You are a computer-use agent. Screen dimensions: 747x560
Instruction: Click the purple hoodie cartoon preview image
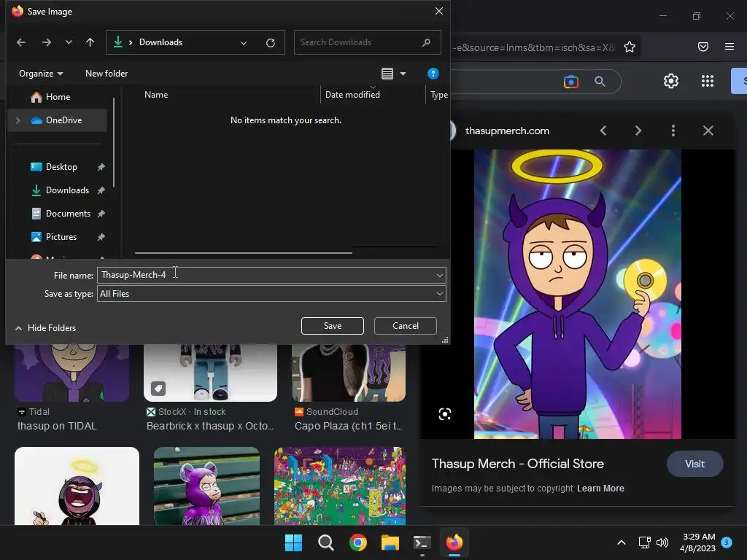pos(578,294)
